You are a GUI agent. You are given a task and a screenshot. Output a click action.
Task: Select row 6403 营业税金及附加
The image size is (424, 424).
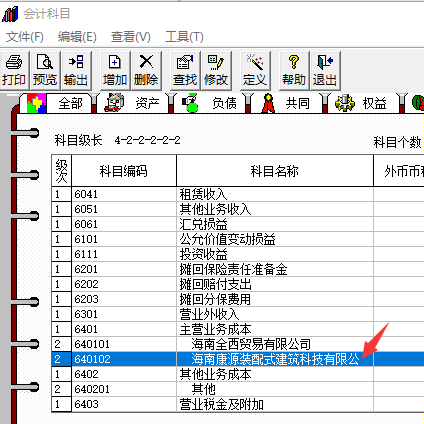tap(237, 404)
